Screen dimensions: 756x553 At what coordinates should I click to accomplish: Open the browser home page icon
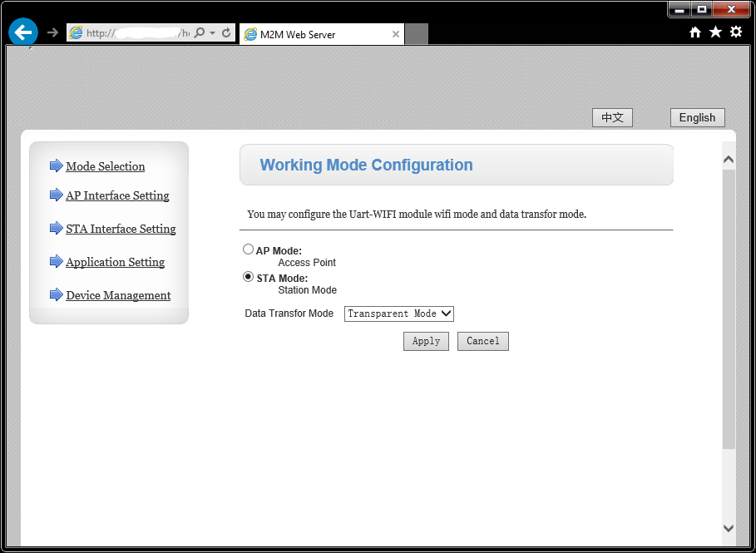(x=695, y=32)
